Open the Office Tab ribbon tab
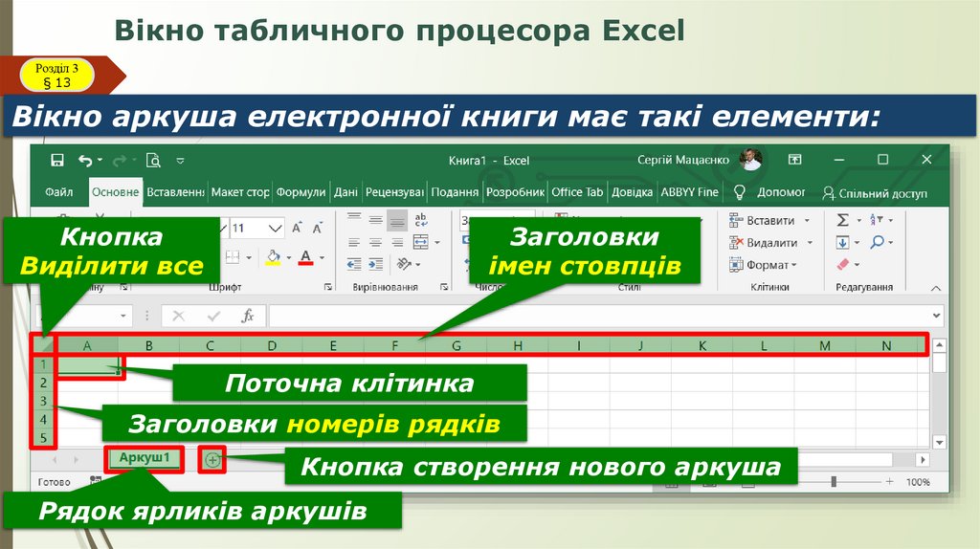The height and width of the screenshot is (549, 980). (577, 192)
